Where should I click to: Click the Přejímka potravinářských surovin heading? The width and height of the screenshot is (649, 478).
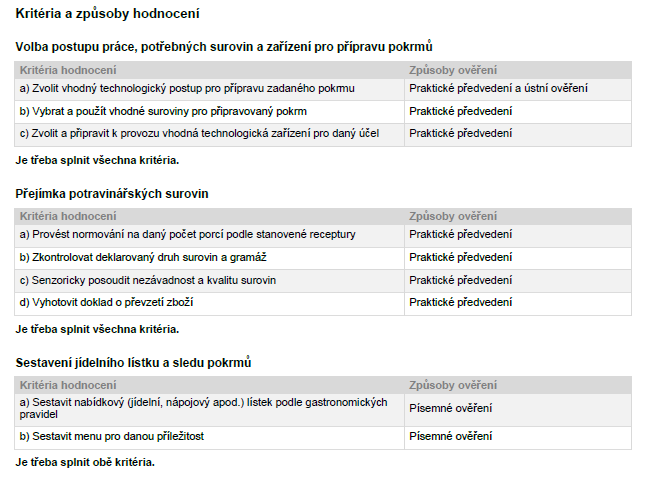(112, 194)
